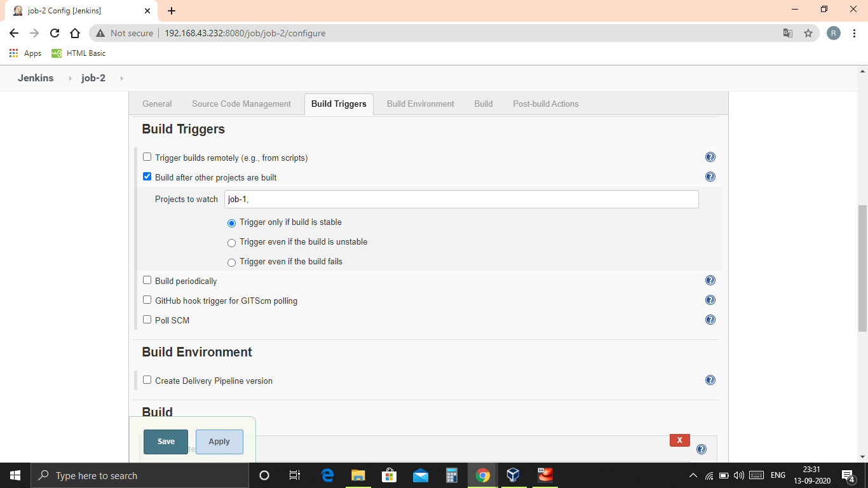Open help for Create Delivery Pipeline version
This screenshot has width=868, height=488.
(710, 380)
